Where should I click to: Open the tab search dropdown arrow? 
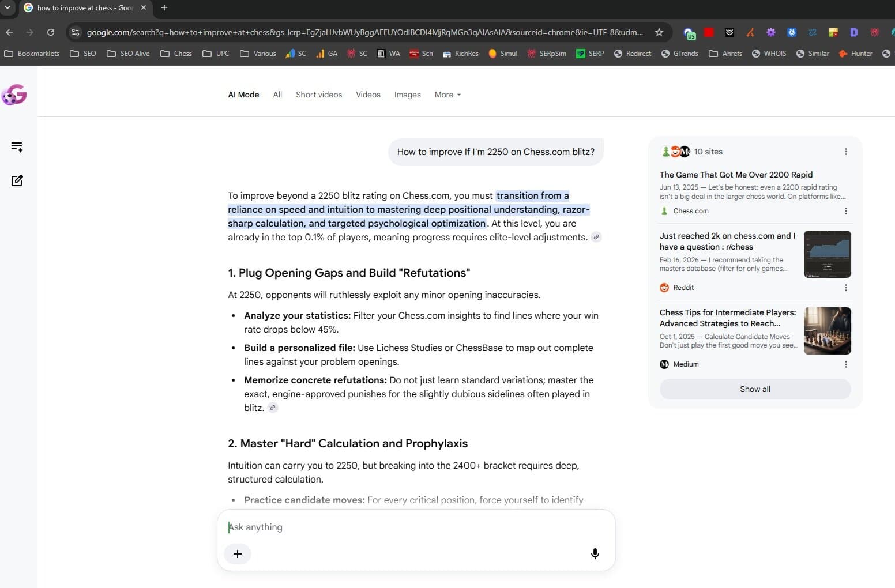7,7
